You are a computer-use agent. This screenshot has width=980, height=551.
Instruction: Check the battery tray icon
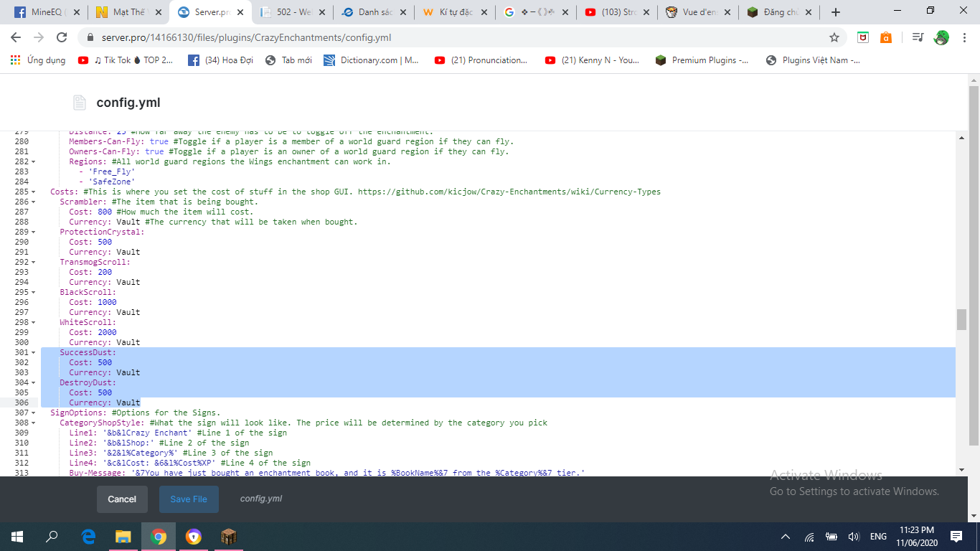click(x=831, y=537)
